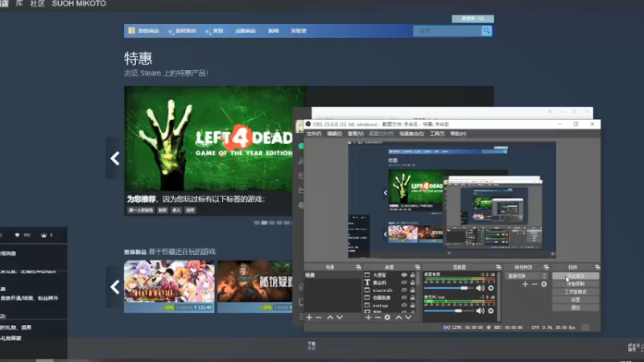Add a new scene with the plus icon

click(x=309, y=317)
